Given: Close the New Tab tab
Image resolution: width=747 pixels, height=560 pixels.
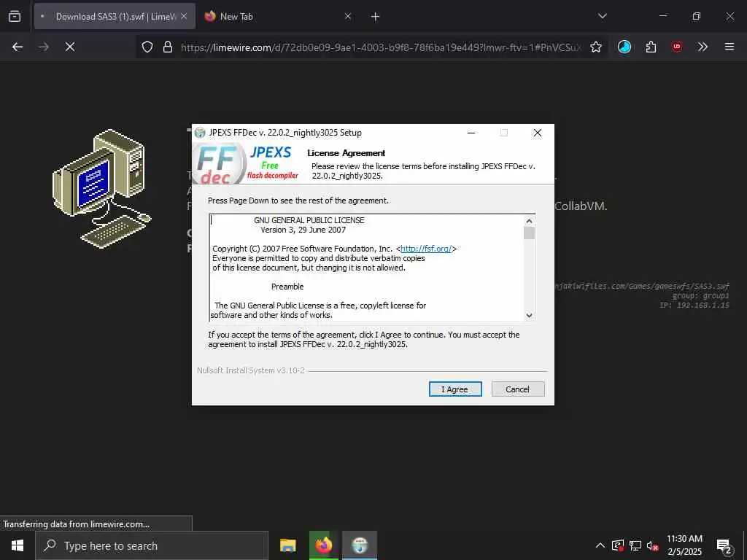Looking at the screenshot, I should tap(348, 17).
